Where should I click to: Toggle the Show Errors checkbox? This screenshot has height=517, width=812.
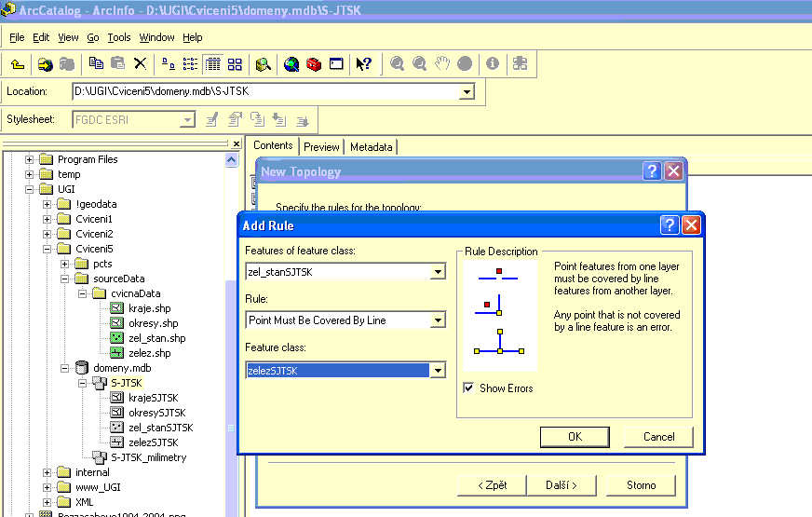468,388
